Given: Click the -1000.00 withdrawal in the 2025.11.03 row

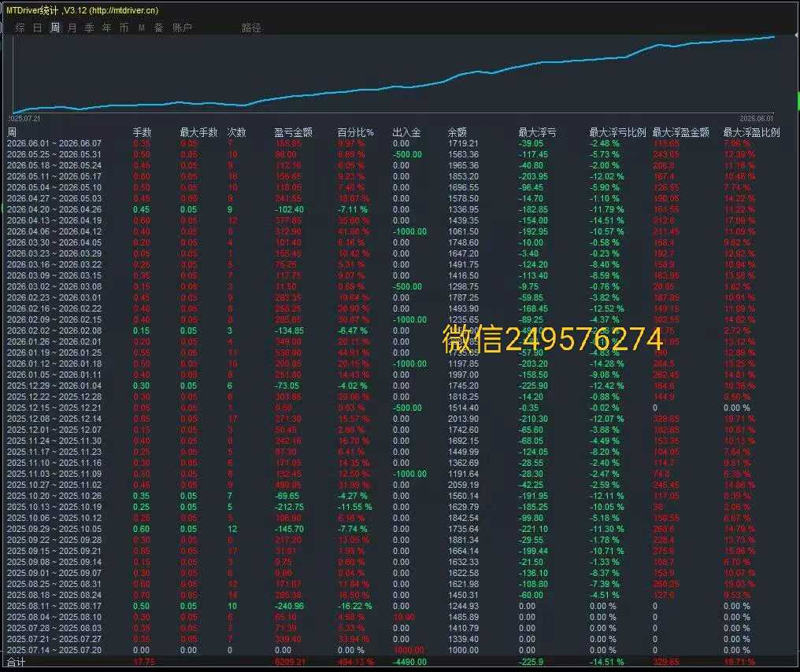Looking at the screenshot, I should click(409, 474).
